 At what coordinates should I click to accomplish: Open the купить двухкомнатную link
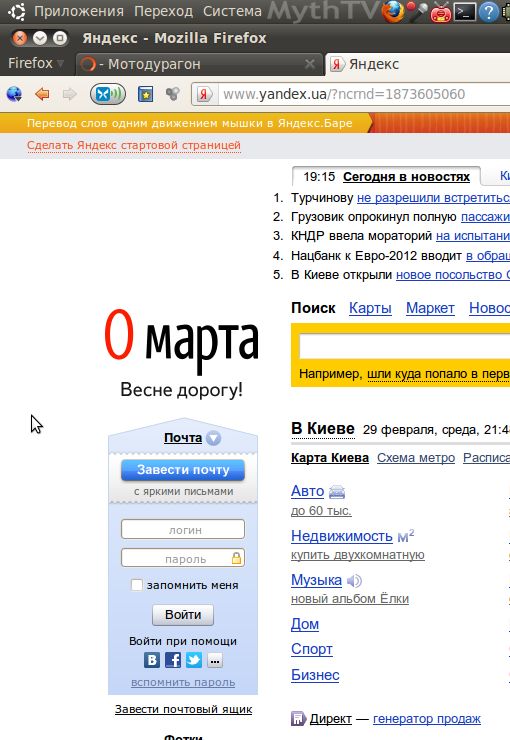click(x=358, y=555)
